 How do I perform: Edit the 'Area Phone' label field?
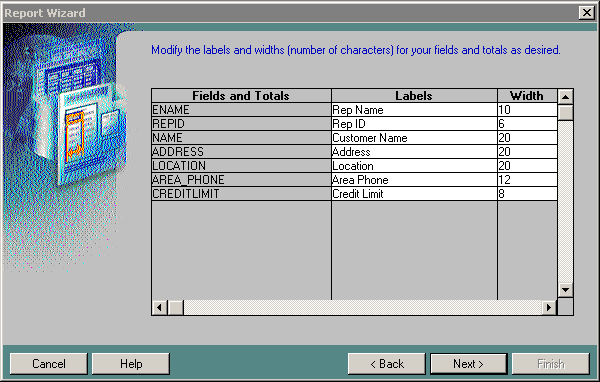point(414,180)
